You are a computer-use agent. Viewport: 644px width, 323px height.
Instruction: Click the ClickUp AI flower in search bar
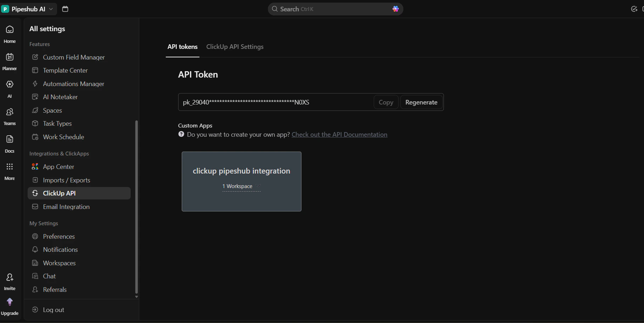[395, 9]
